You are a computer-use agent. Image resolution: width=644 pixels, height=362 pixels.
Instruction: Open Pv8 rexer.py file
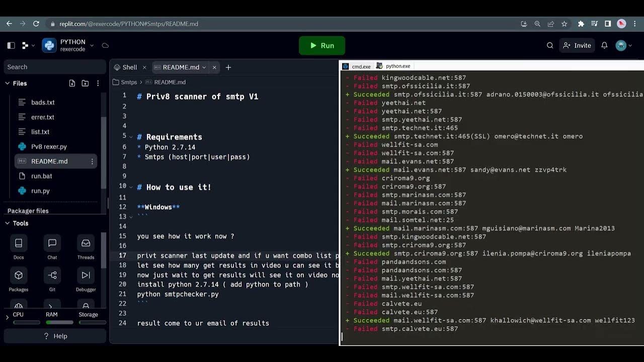(x=49, y=146)
